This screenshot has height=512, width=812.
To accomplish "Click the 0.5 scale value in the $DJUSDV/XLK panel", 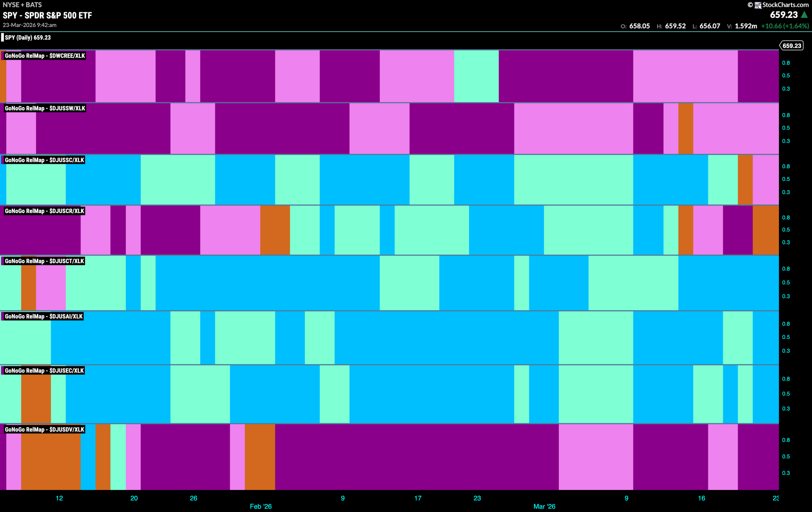I will tap(786, 457).
